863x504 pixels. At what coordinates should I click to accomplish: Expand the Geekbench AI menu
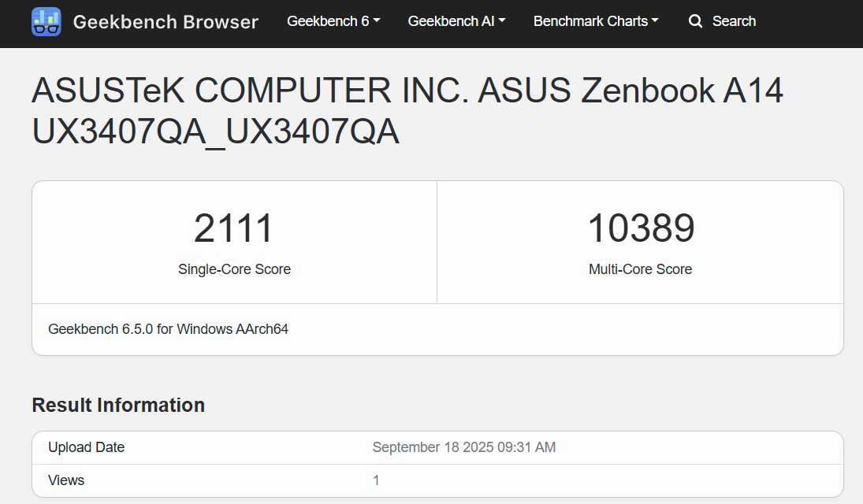click(456, 21)
